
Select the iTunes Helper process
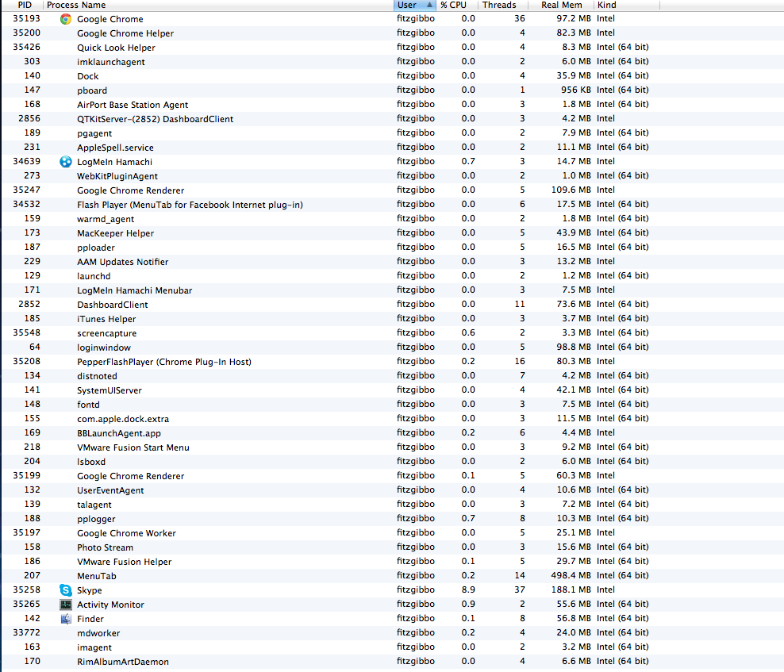tap(392, 319)
